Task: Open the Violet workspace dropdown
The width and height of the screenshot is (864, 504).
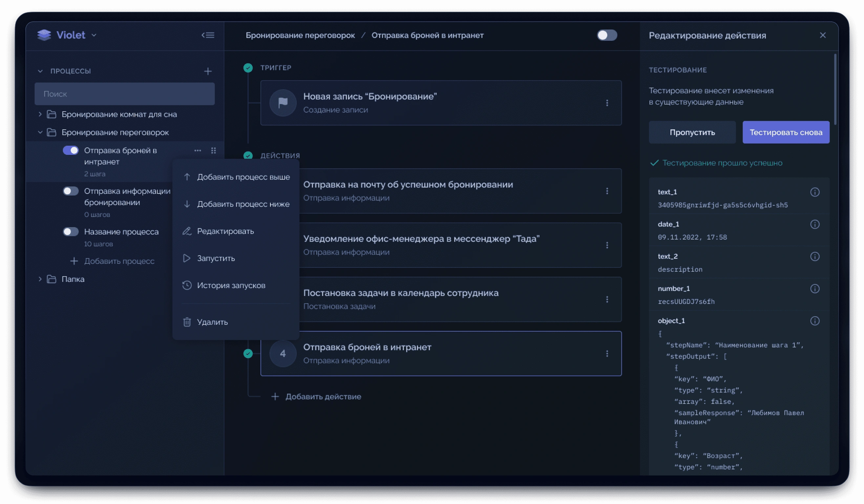Action: (94, 35)
